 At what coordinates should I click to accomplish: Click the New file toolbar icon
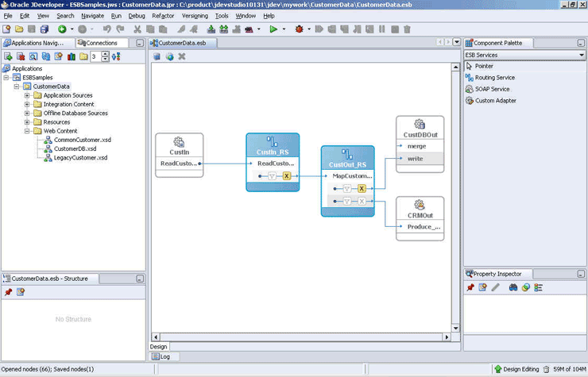click(6, 29)
